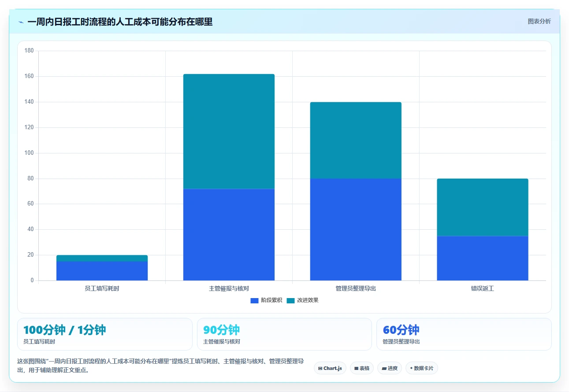
Task: Click the 数据卡片 tag chip
Action: click(422, 368)
